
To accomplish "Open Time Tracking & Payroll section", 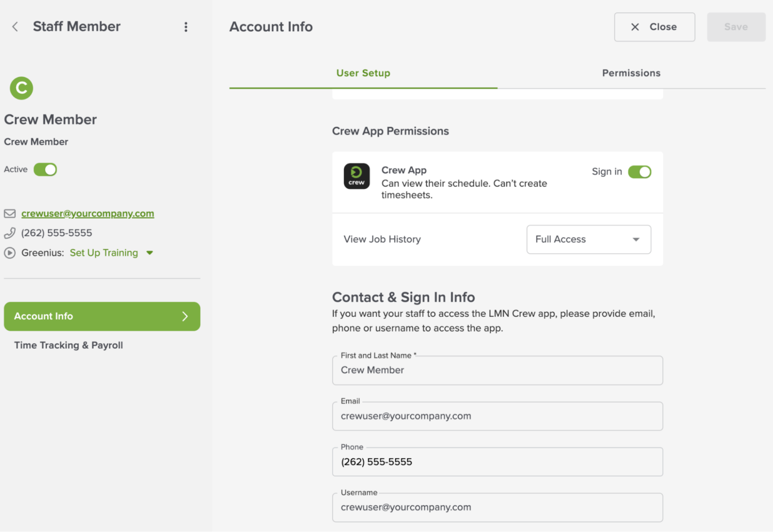I will click(68, 345).
